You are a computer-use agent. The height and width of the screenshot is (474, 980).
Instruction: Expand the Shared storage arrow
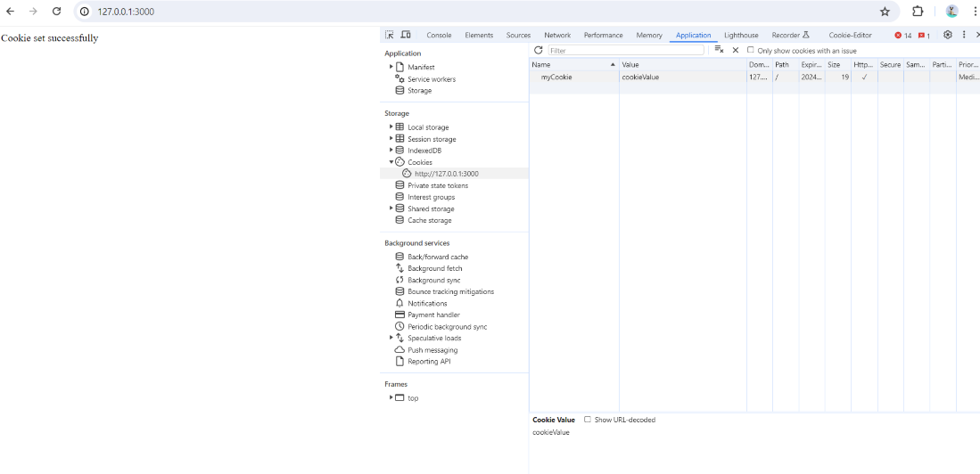391,208
